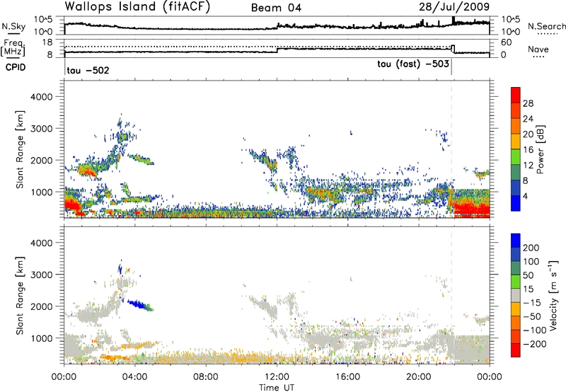
Task: Pick the bright blue bottom power colorbar segment
Action: click(x=516, y=203)
